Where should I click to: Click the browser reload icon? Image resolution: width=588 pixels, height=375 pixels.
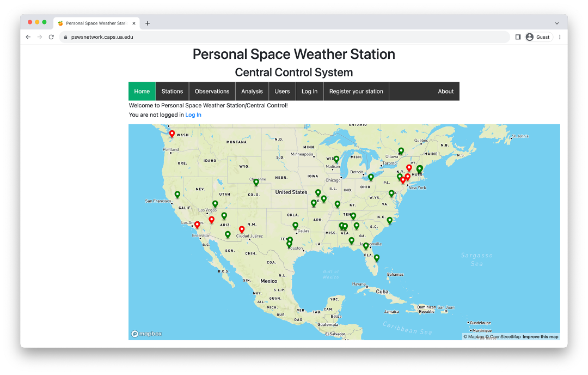(x=51, y=37)
